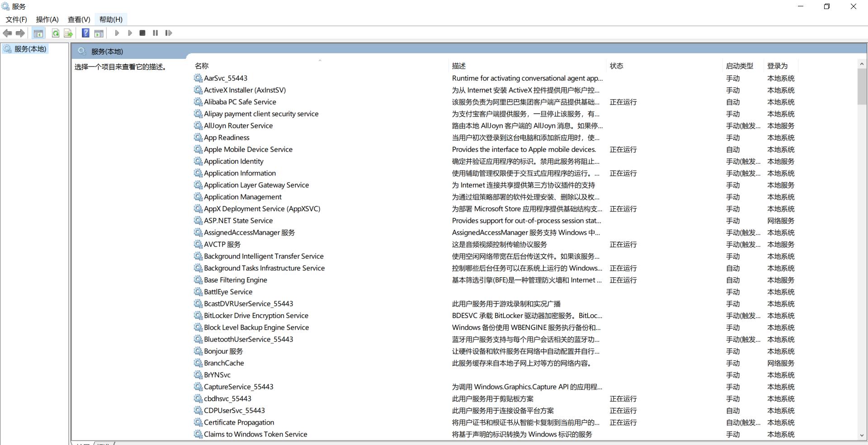Click the gear icon beside Certificate Propagation

click(198, 422)
